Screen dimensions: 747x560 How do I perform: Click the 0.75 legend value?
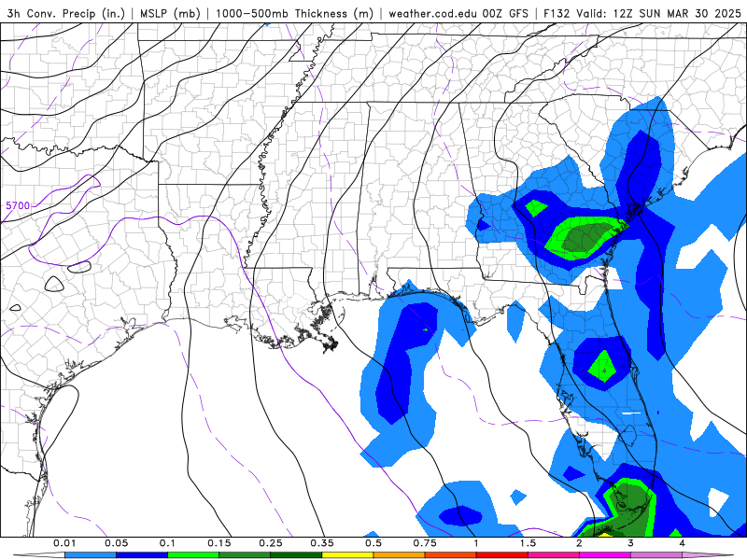(x=425, y=543)
